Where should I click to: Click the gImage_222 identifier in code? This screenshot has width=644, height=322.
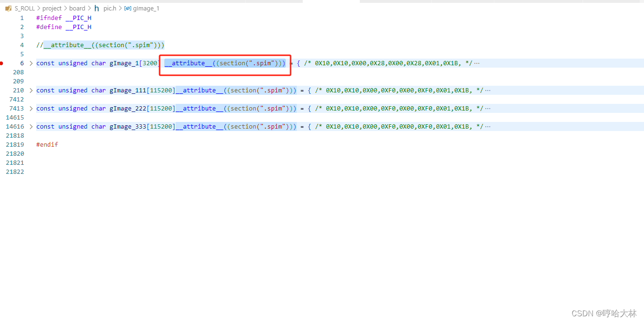tap(128, 109)
